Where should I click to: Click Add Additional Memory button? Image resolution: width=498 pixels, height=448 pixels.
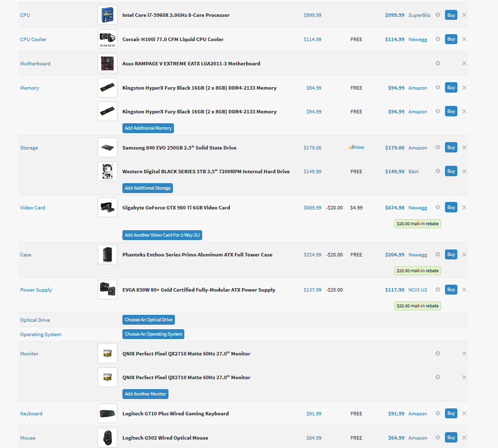pyautogui.click(x=148, y=128)
